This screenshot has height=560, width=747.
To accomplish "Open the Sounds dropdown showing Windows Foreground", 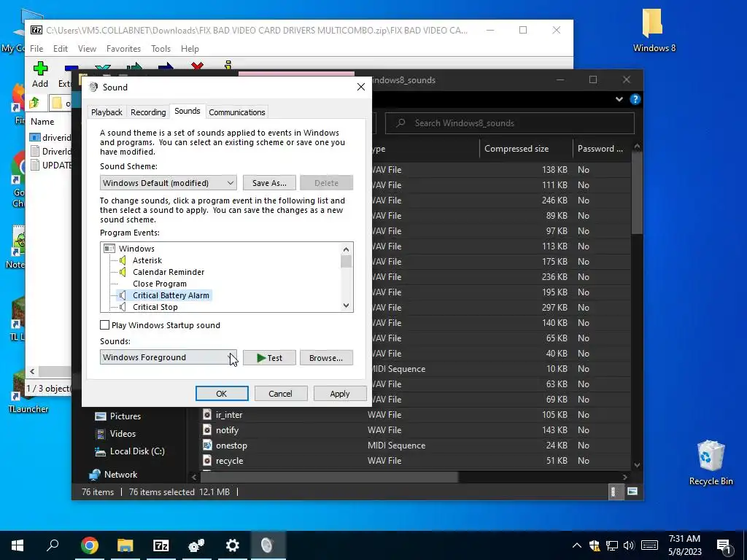I will point(169,357).
